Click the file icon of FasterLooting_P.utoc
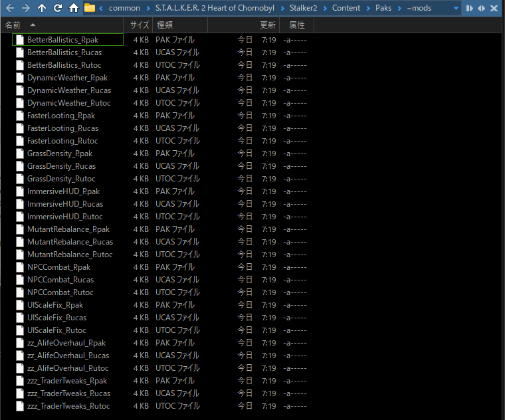 click(20, 141)
